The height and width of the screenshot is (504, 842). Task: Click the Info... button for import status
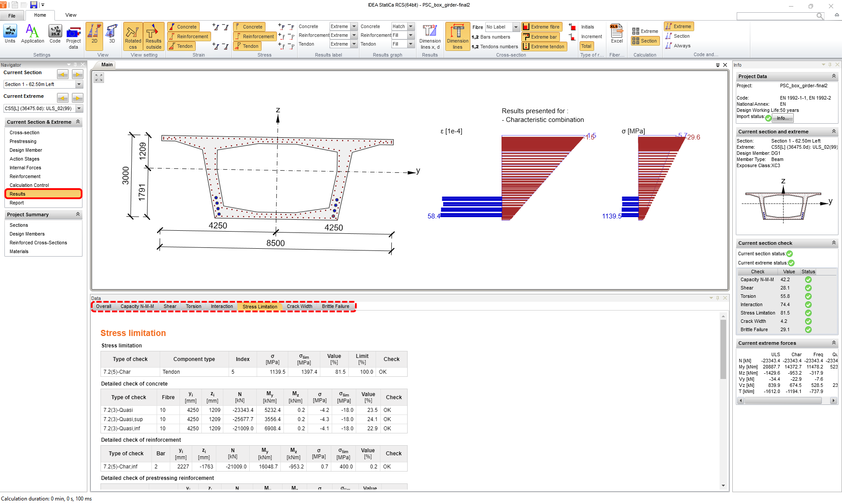pos(783,118)
